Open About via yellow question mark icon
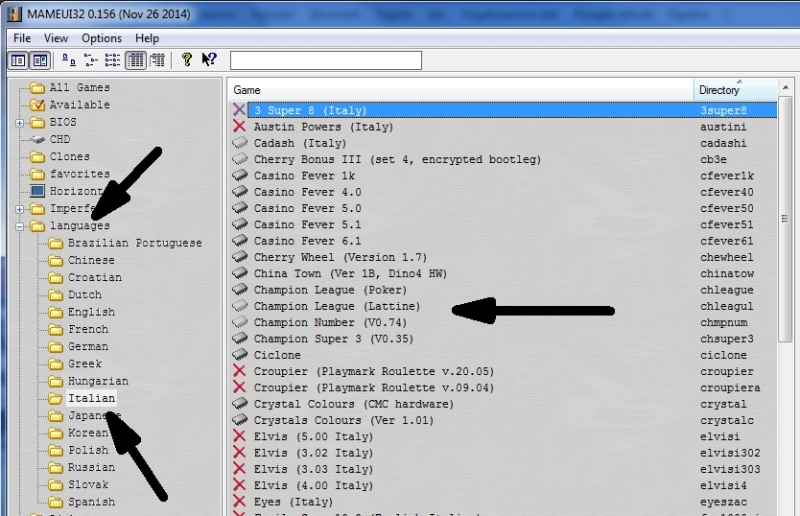The image size is (800, 516). (x=187, y=60)
